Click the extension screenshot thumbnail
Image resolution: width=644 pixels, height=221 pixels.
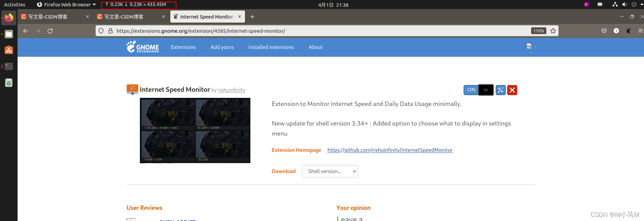(195, 131)
